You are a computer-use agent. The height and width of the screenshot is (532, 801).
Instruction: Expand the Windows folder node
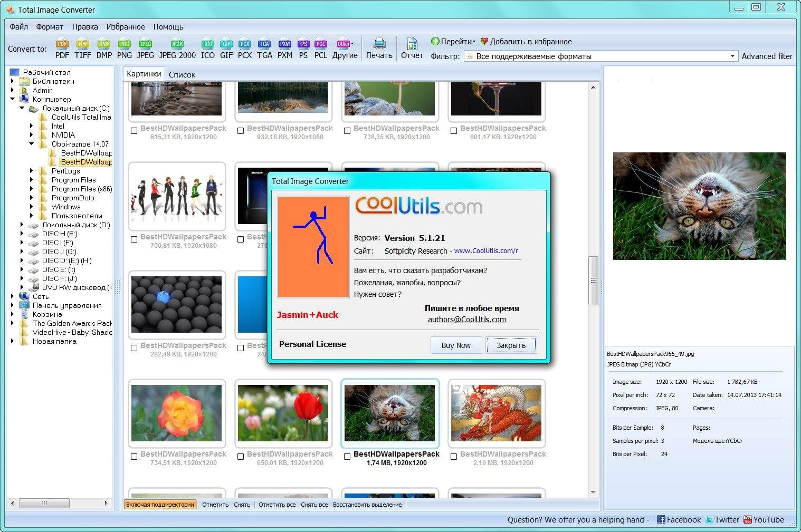(32, 207)
